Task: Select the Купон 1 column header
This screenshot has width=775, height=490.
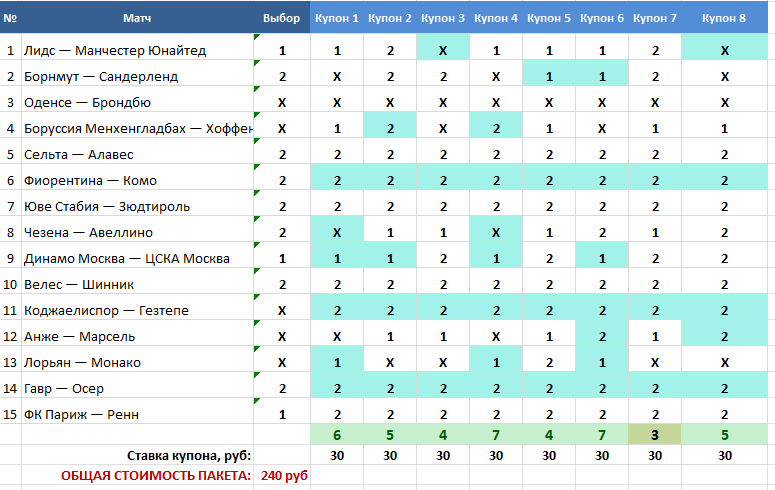Action: coord(337,18)
